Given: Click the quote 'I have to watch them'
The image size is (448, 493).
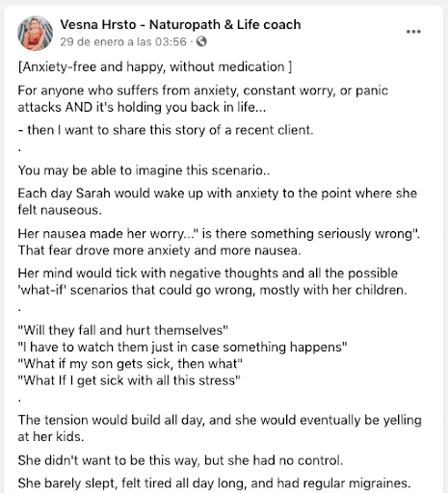Looking at the screenshot, I should (x=182, y=347).
